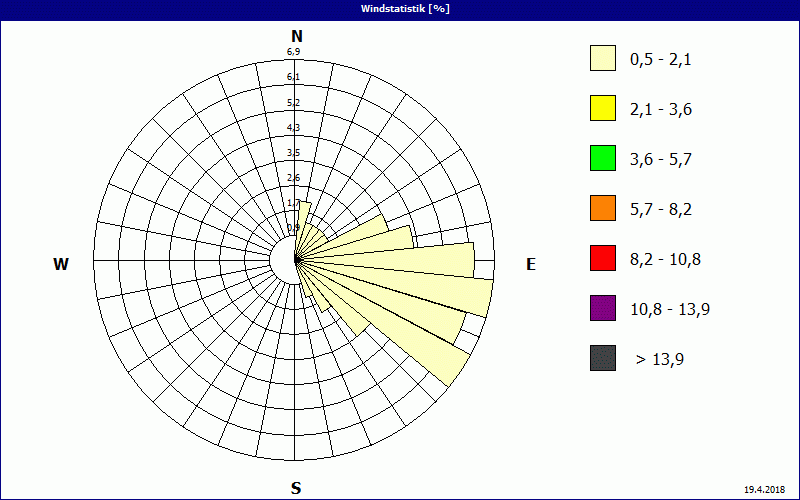Image resolution: width=800 pixels, height=500 pixels.
Task: Click the legend text 8,2 - 10,8
Action: coord(665,260)
